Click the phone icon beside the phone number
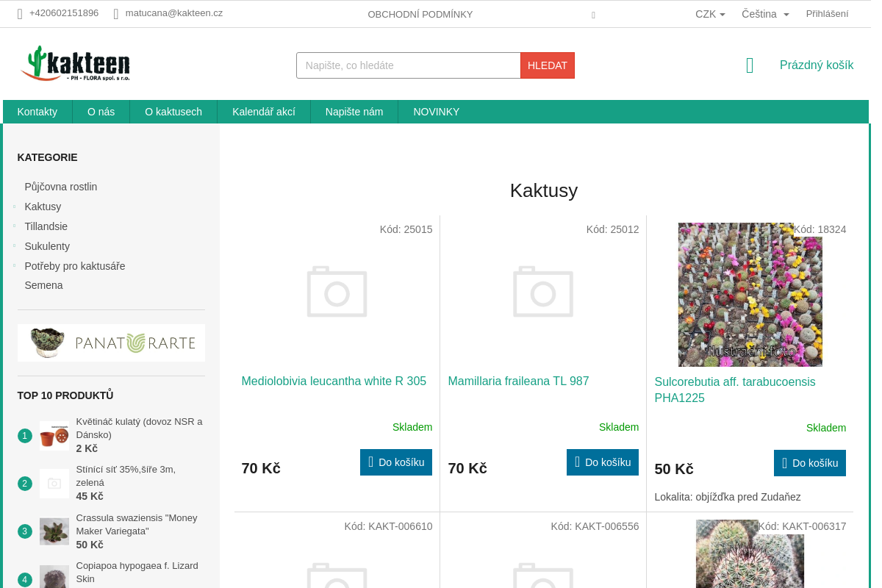This screenshot has width=882, height=588. coord(18,13)
